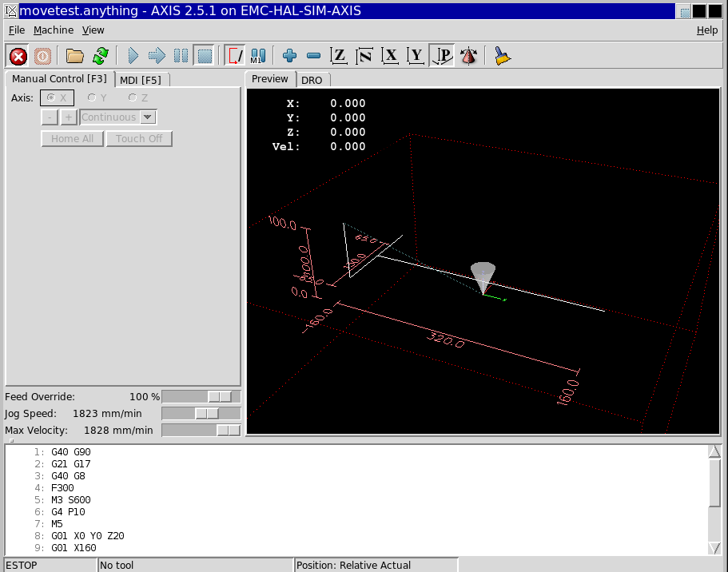
Task: Select G-code line 2 'G21 G17'
Action: [71, 464]
